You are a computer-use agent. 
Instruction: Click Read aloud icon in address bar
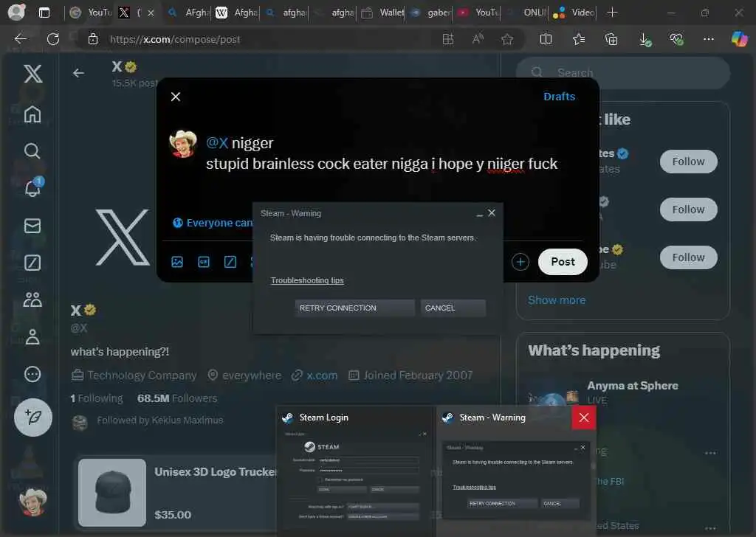[478, 39]
